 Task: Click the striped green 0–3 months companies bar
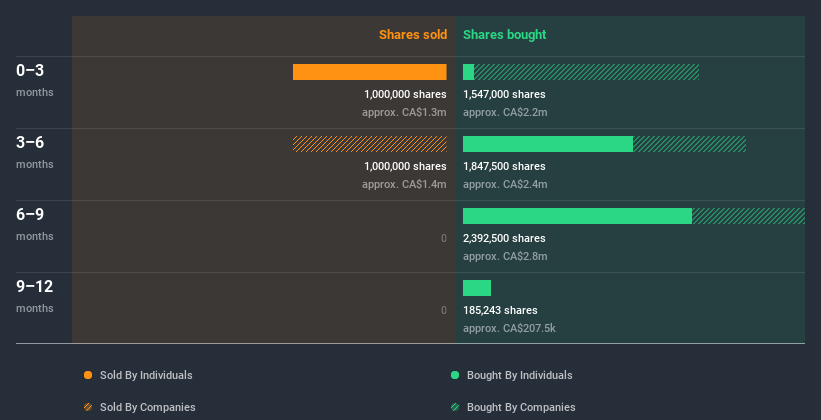586,72
